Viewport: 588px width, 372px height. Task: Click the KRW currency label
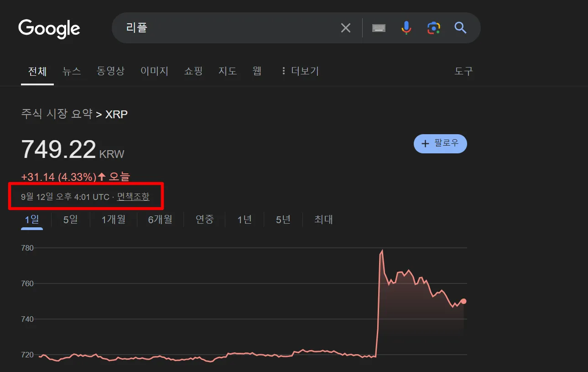tap(112, 154)
